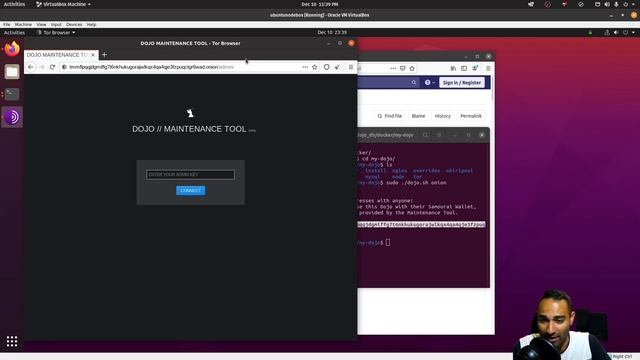This screenshot has width=640, height=360.
Task: Open Firefox library icon in background window
Action: click(x=453, y=69)
